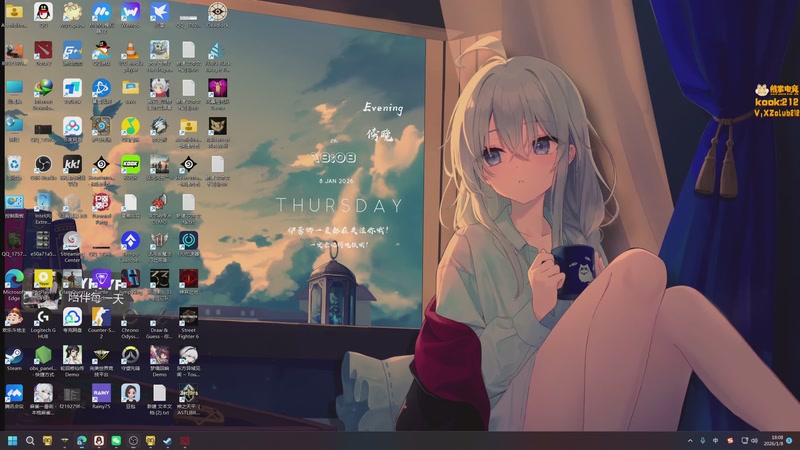Open the Steam desktop shortcut
Image resolution: width=800 pixels, height=450 pixels.
[14, 355]
